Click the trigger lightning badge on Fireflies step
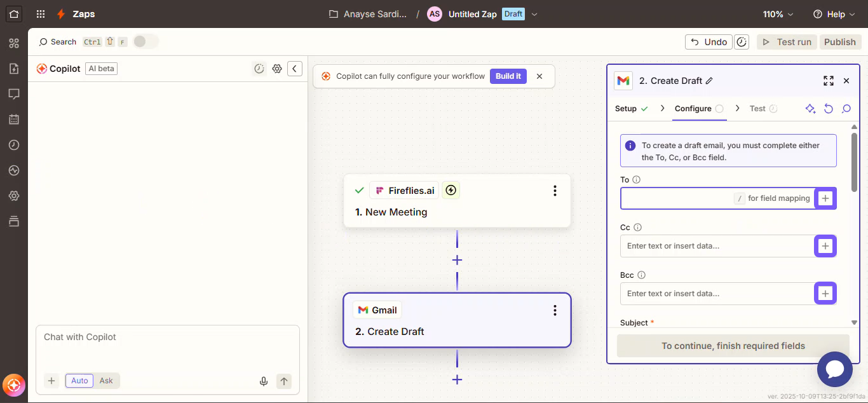This screenshot has width=868, height=403. coord(451,190)
